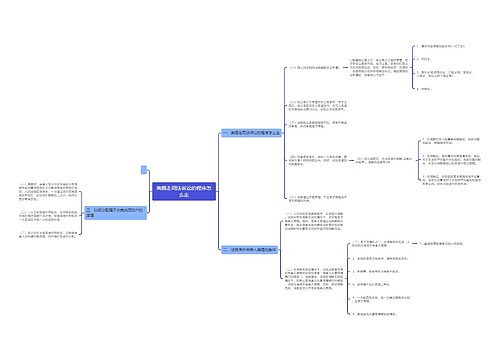Screen dimensions: 500x360
Task: Click the small empty blue node above root
Action: (144, 170)
